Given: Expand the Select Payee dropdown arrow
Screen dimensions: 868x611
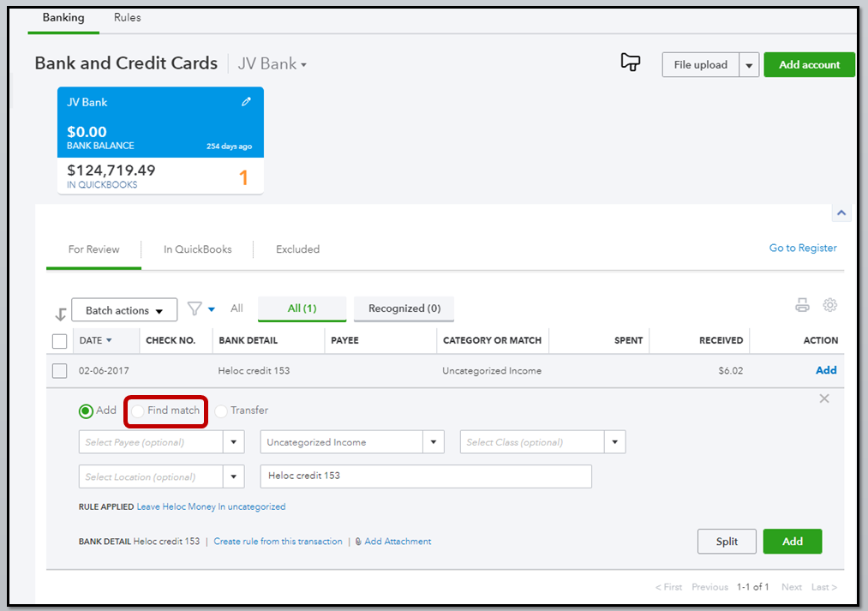Looking at the screenshot, I should pos(234,442).
